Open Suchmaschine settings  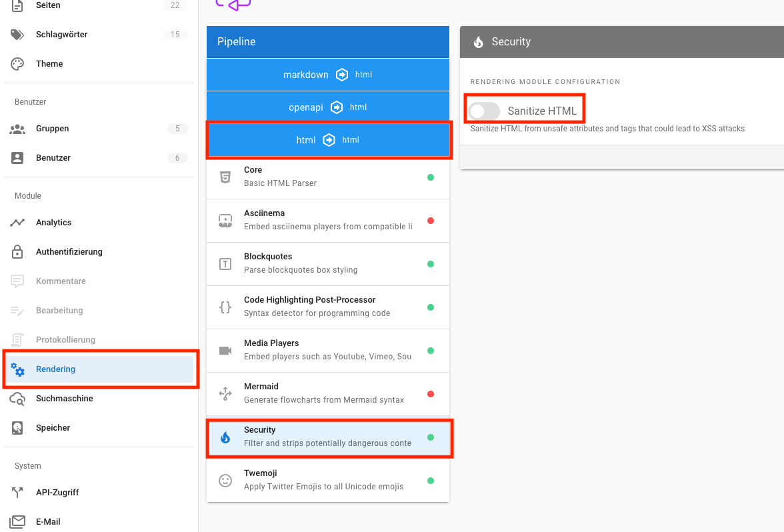[99, 399]
